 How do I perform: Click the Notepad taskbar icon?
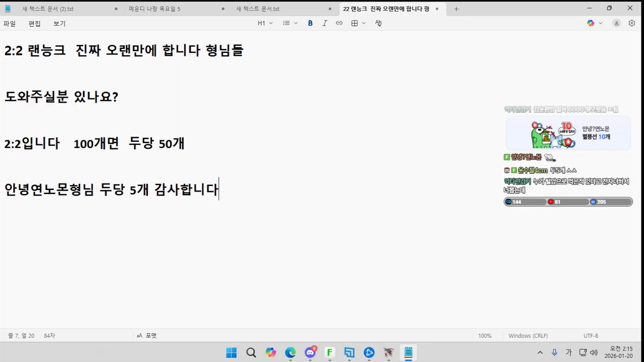click(x=408, y=352)
